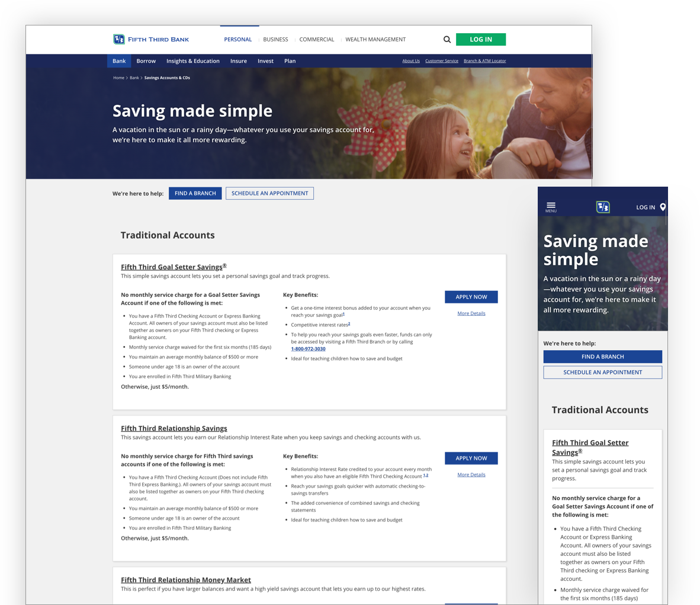
Task: Open the Plan menu item
Action: tap(290, 61)
